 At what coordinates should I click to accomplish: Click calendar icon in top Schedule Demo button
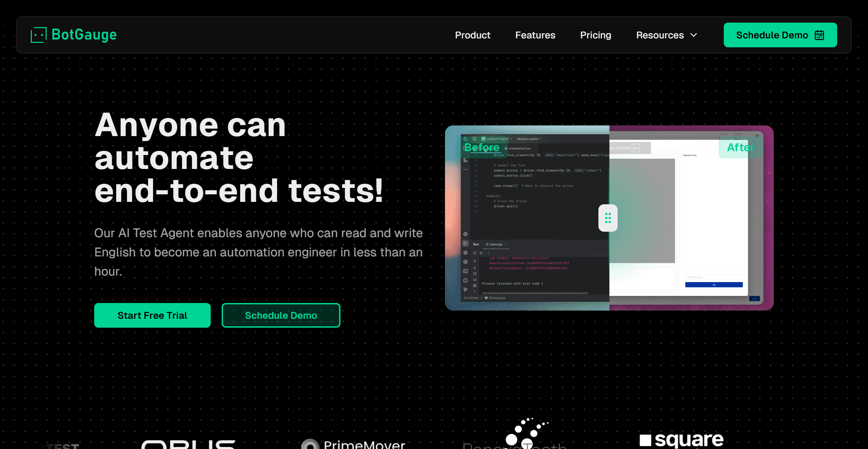pyautogui.click(x=819, y=35)
